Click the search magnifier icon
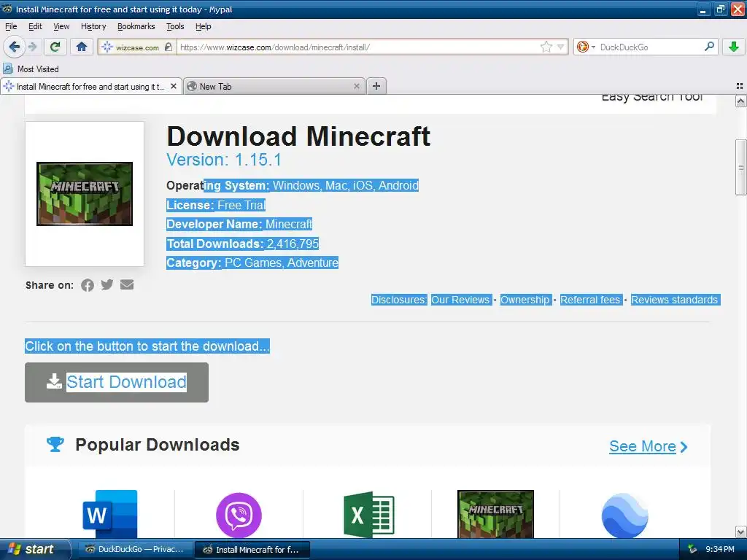The width and height of the screenshot is (747, 560). pyautogui.click(x=709, y=47)
